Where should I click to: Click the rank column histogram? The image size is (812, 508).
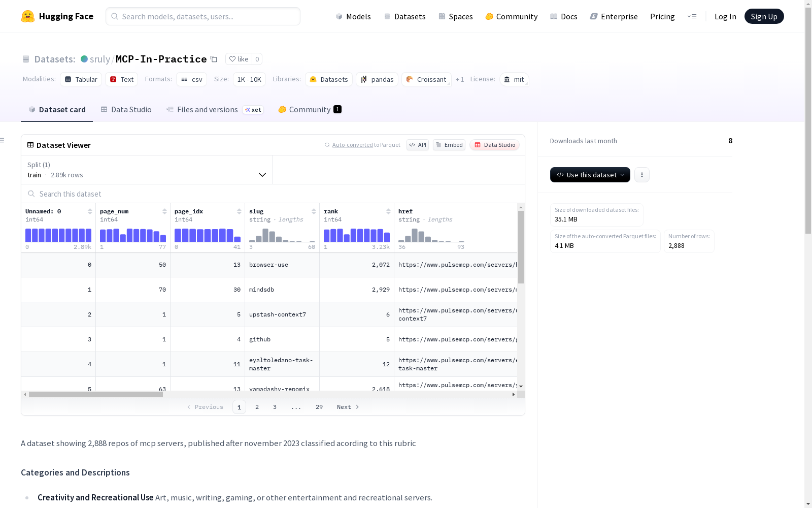click(357, 235)
